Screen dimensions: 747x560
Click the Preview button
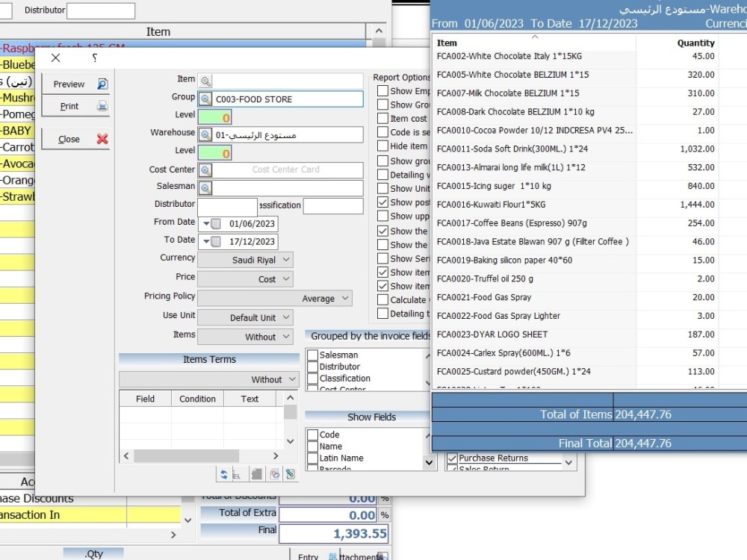point(75,84)
